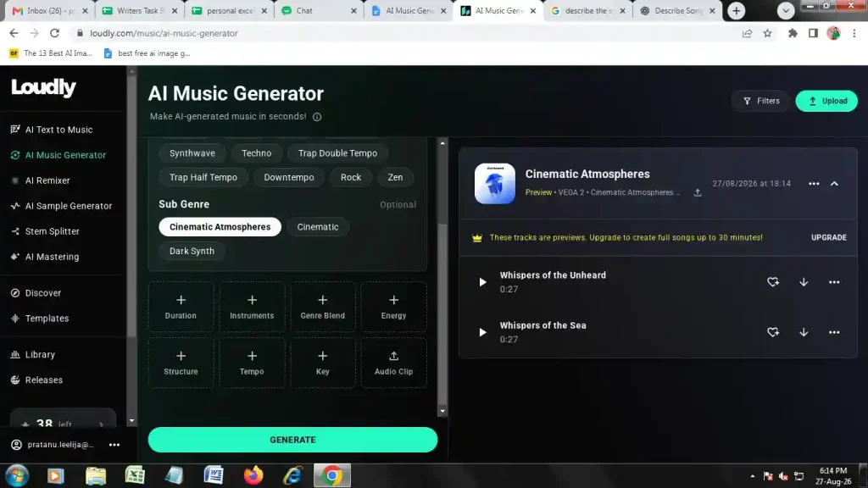Switch to the Chat browser tab
The image size is (868, 488).
[318, 10]
